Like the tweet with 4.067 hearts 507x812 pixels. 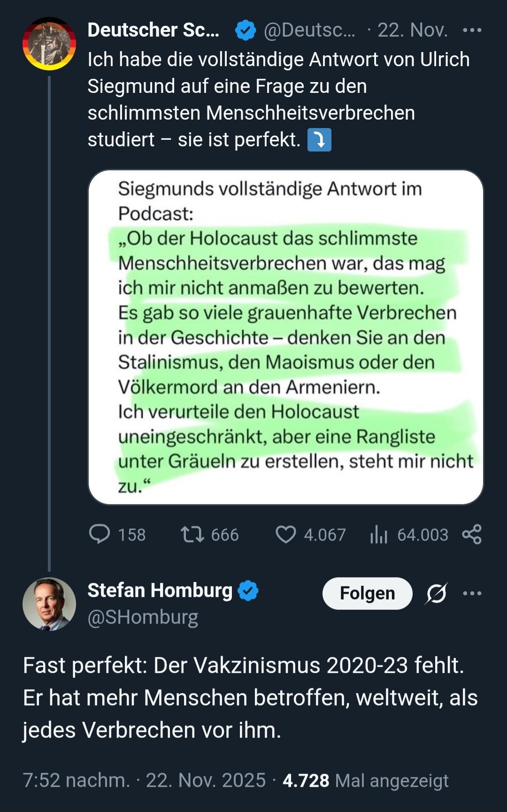tap(285, 534)
